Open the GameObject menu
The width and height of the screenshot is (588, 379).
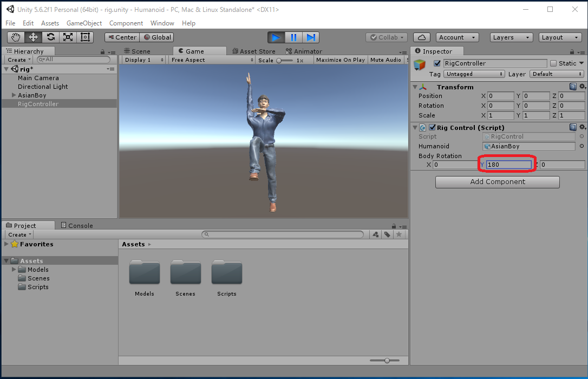(x=84, y=23)
